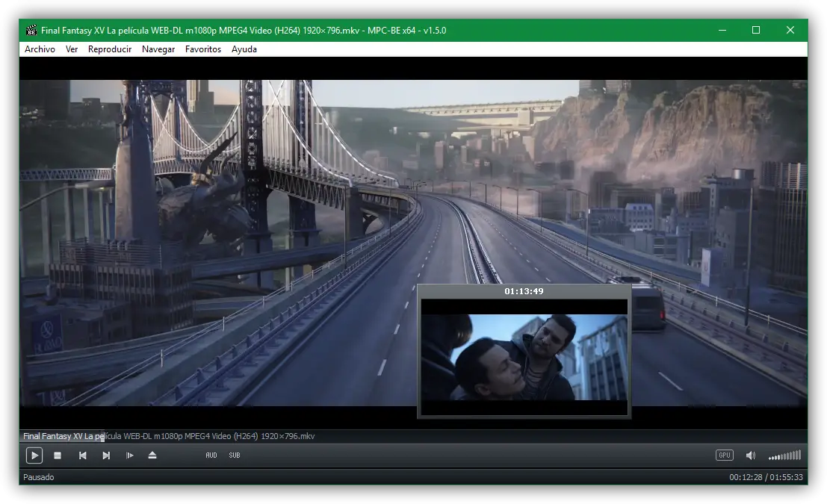Open the Ver menu
This screenshot has height=504, width=827.
click(x=72, y=49)
